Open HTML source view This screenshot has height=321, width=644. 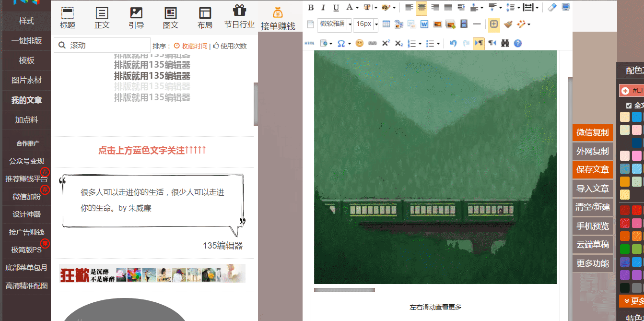[309, 43]
